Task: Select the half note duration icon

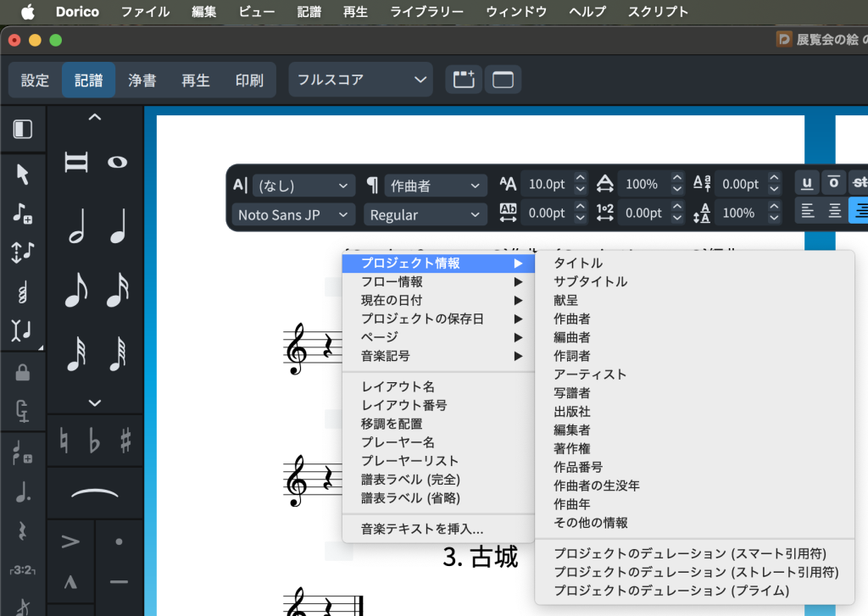Action: point(76,227)
